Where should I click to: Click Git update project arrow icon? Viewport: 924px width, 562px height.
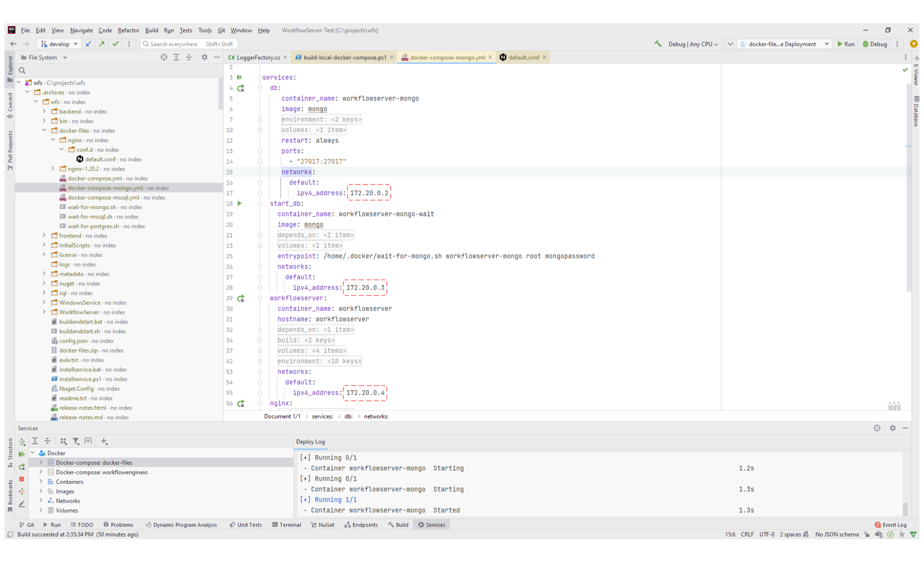tap(89, 44)
